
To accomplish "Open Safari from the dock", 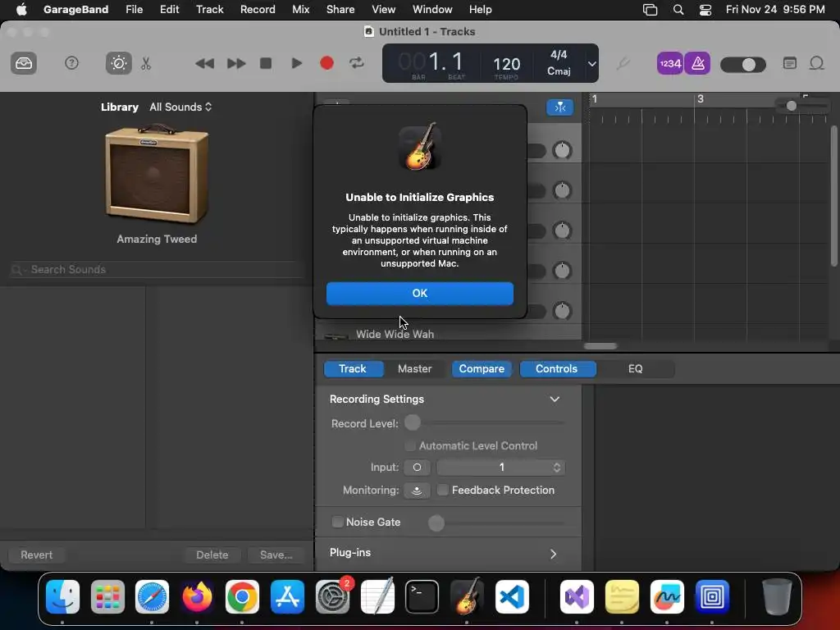I will coord(152,596).
